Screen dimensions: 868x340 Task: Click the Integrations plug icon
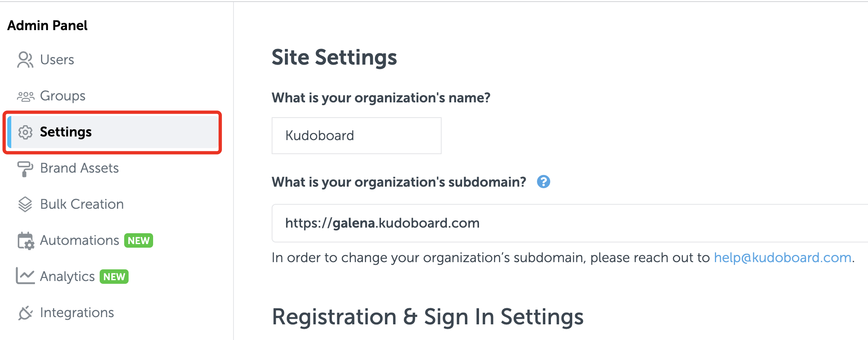25,313
